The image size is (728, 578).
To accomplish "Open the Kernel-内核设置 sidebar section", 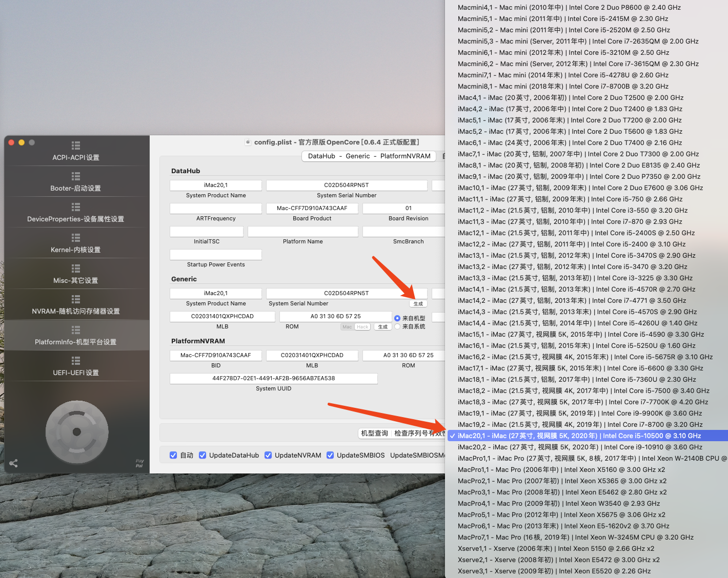I will (76, 243).
